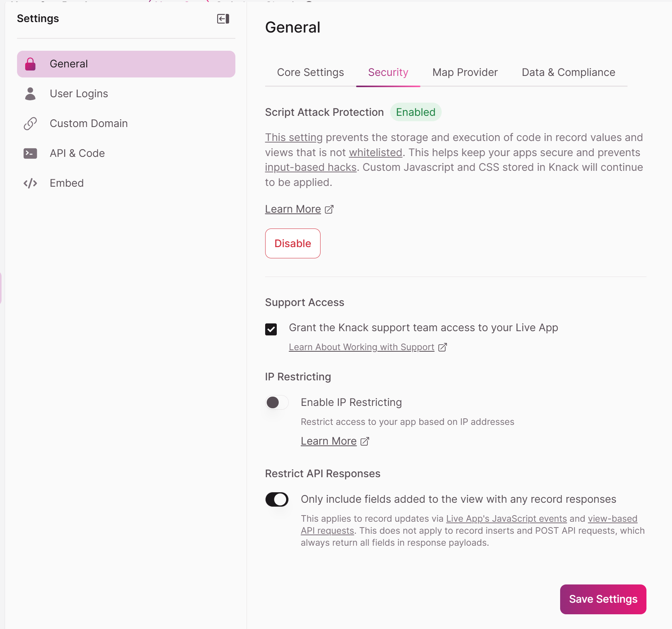The height and width of the screenshot is (629, 672).
Task: Go to the Data & Compliance tab
Action: tap(568, 72)
